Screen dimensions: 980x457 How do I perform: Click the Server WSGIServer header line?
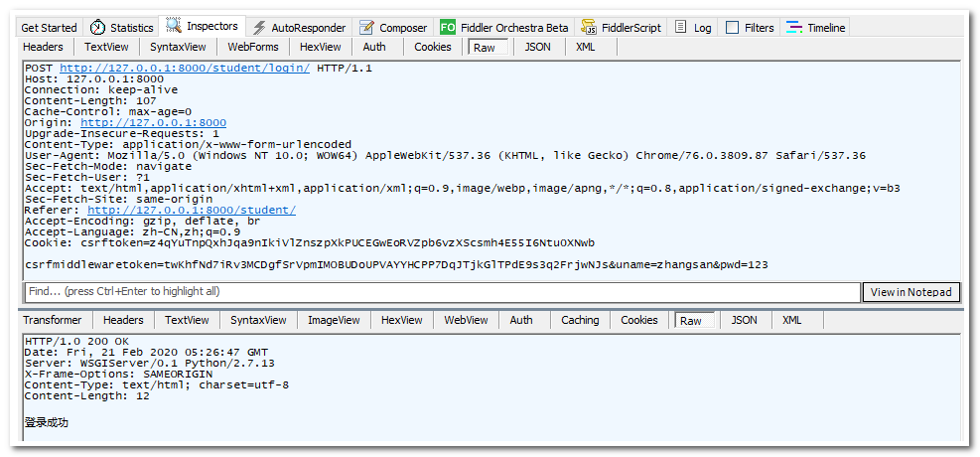click(149, 364)
